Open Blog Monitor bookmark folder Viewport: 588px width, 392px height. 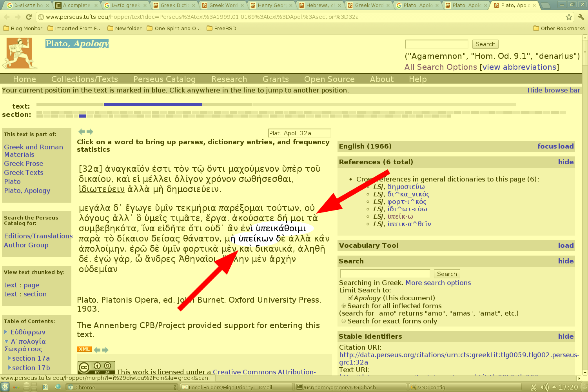pos(23,28)
